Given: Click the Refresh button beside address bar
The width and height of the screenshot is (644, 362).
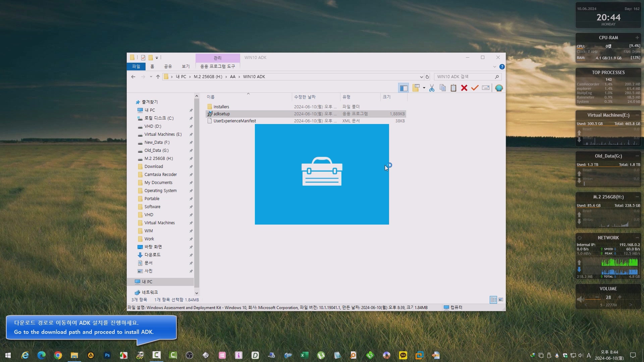Looking at the screenshot, I should (x=427, y=77).
